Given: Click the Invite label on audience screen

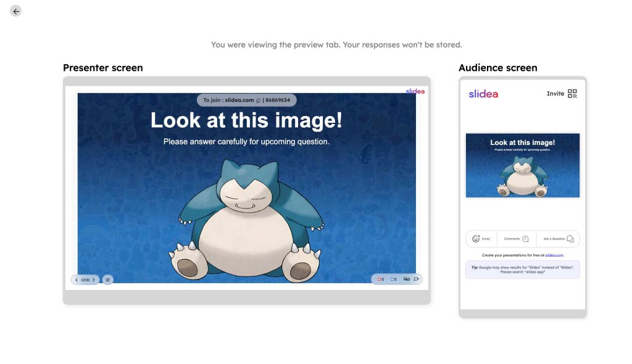Looking at the screenshot, I should (555, 94).
